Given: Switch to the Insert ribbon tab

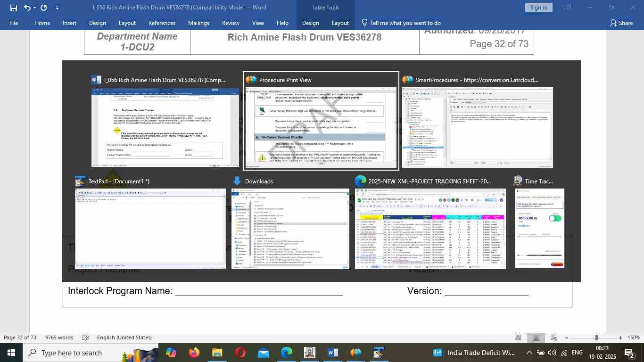Looking at the screenshot, I should pos(69,23).
